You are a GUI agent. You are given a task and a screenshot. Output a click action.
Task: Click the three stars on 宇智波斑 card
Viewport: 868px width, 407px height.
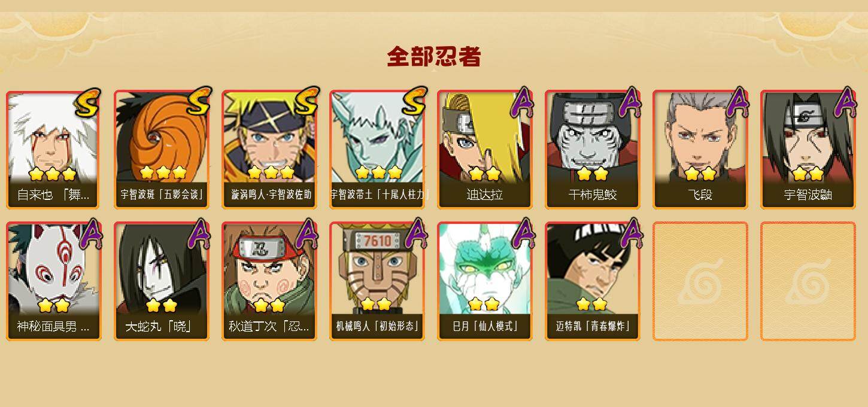(x=163, y=173)
